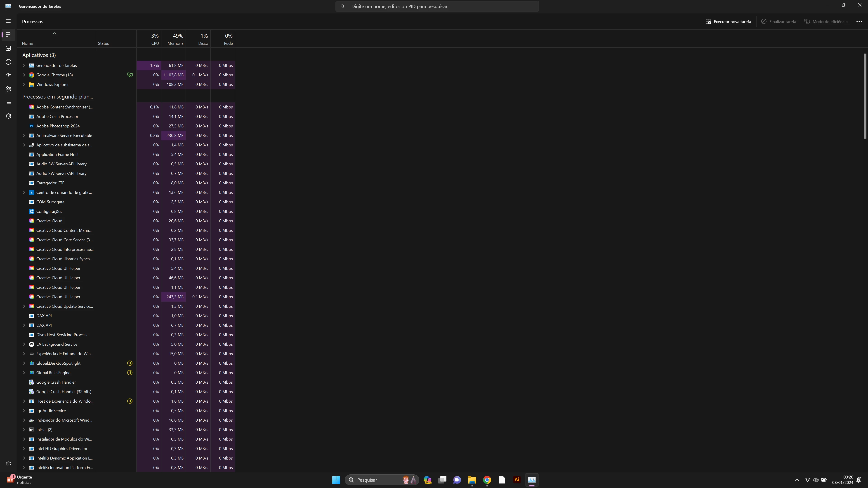Open the Services page puzzle icon
The height and width of the screenshot is (488, 868).
pyautogui.click(x=8, y=116)
